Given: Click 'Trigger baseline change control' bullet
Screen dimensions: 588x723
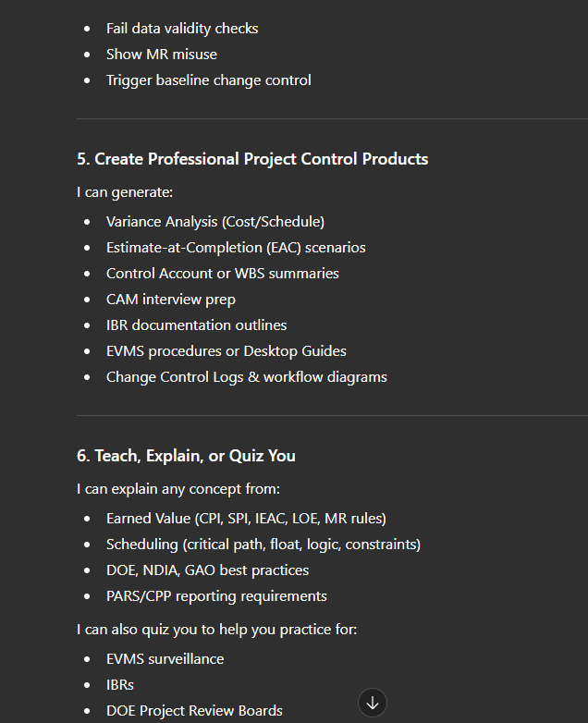Looking at the screenshot, I should click(208, 80).
